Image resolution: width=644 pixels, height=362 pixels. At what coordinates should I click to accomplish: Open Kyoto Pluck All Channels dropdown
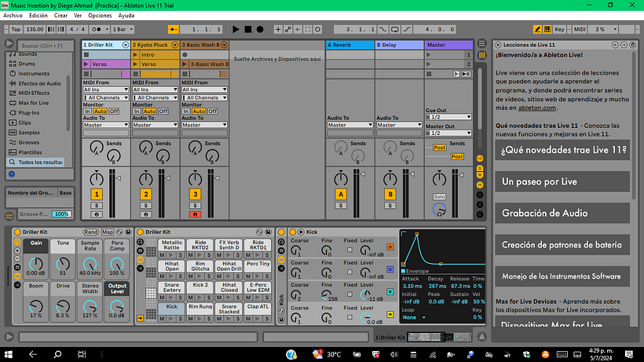click(156, 97)
